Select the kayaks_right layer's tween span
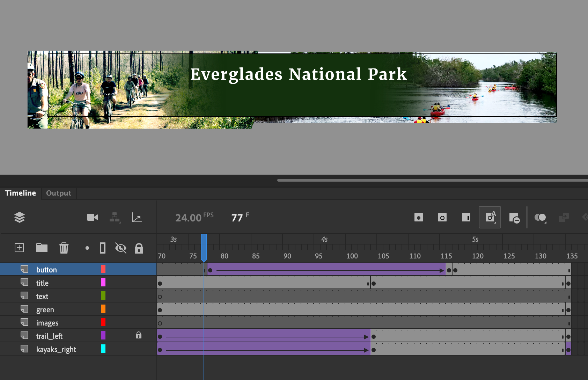The width and height of the screenshot is (588, 380). click(x=264, y=349)
